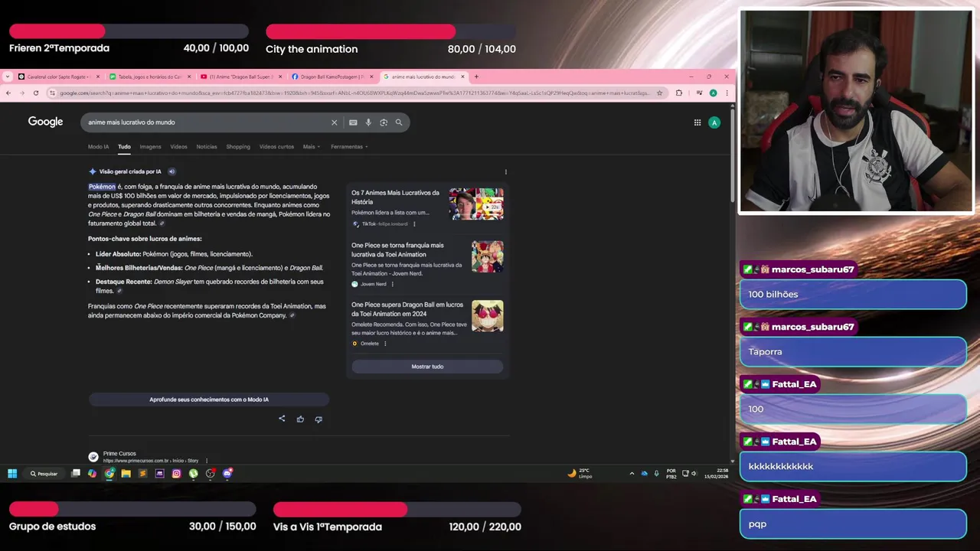Open the Prime Cursos search result
Image resolution: width=980 pixels, height=551 pixels.
pos(119,454)
